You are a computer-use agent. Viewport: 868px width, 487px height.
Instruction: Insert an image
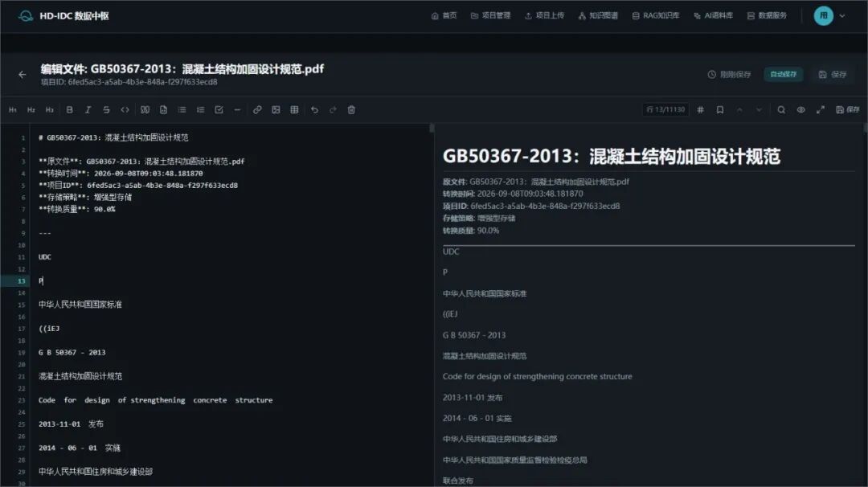pyautogui.click(x=276, y=109)
